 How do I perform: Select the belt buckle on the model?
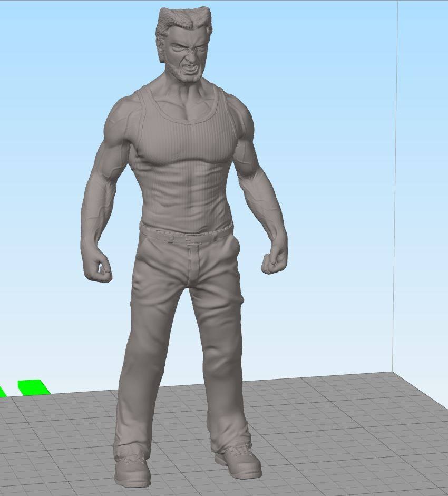[192, 240]
